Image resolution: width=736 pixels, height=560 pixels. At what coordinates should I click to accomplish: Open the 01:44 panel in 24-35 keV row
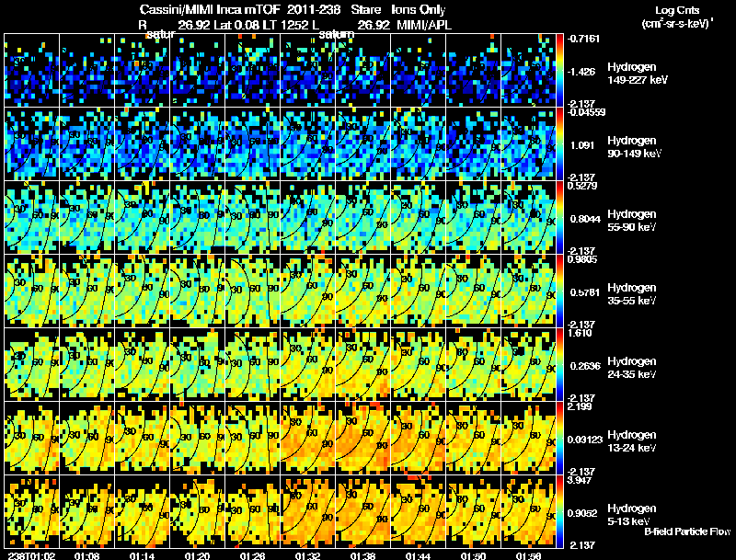(418, 364)
